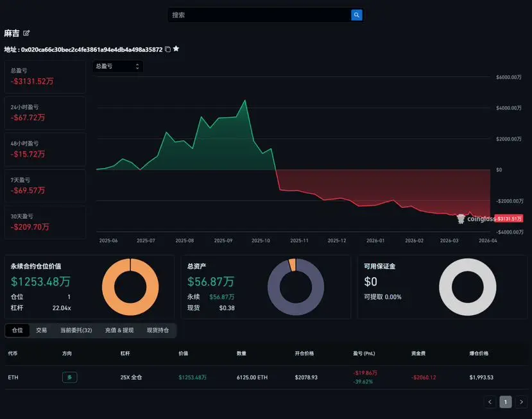
Task: Click the 多 direction badge in ETH row
Action: (69, 377)
